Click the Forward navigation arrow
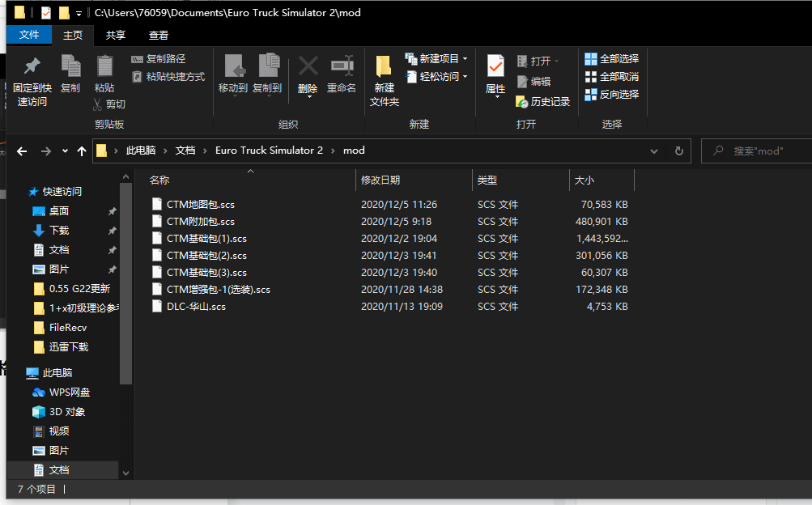Image resolution: width=812 pixels, height=505 pixels. coord(46,151)
